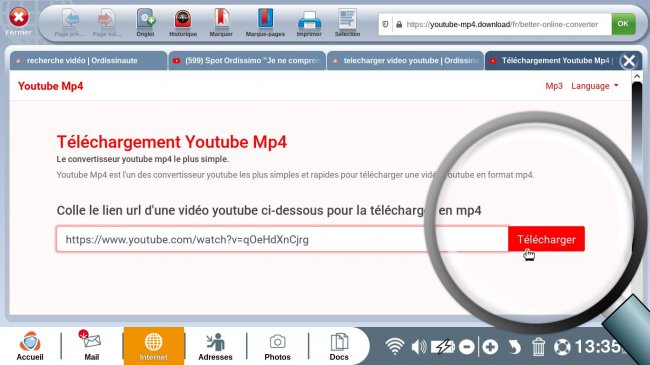Viewport: 650px width, 365px height.
Task: Click the 13:35 clock
Action: tap(597, 347)
